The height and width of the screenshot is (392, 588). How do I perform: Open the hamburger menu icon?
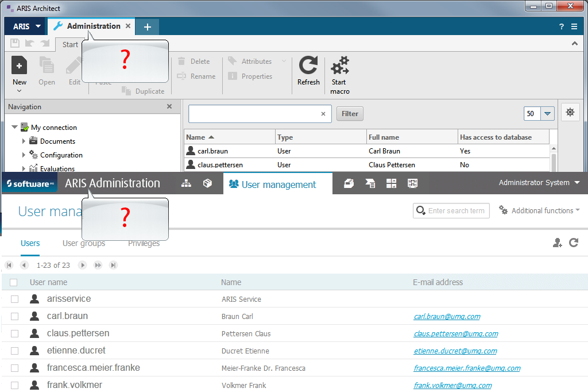tap(574, 26)
